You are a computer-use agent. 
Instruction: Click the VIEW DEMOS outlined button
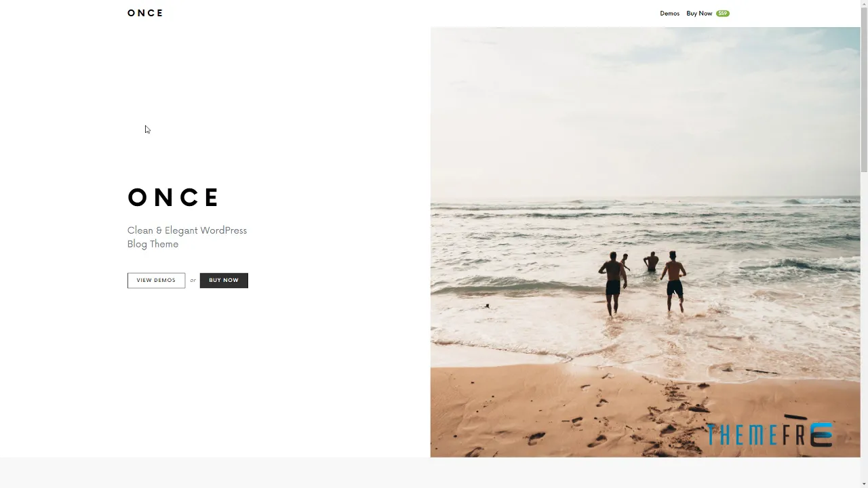click(156, 281)
